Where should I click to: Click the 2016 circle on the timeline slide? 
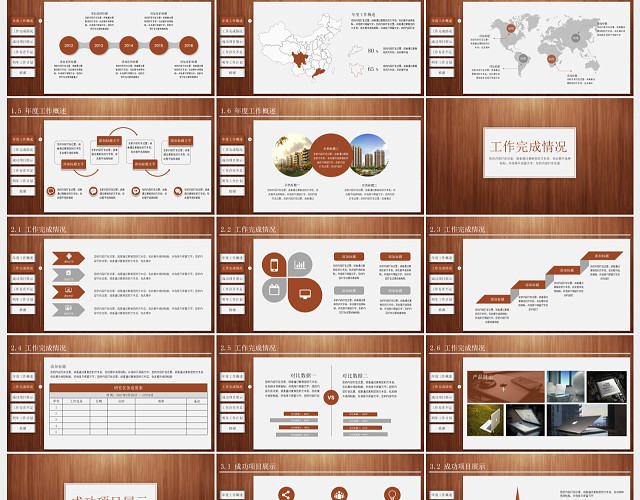189,45
